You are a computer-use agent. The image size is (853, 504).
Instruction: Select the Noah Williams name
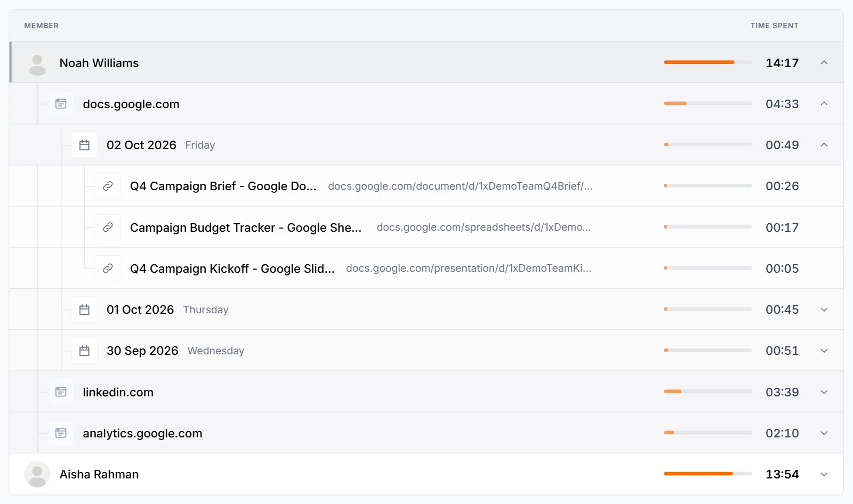99,63
